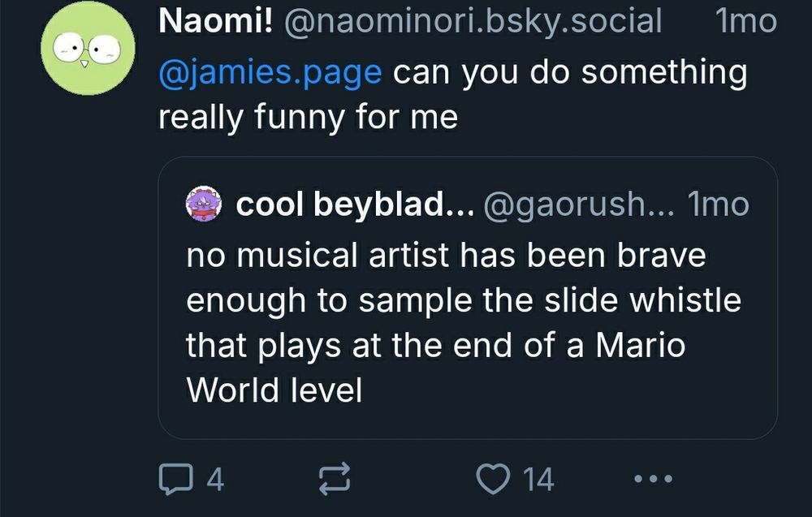Click the like count showing 14
Image resolution: width=812 pixels, height=517 pixels.
[538, 479]
